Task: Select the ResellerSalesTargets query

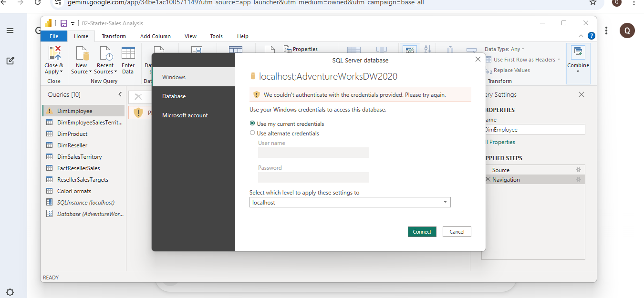Action: [83, 180]
